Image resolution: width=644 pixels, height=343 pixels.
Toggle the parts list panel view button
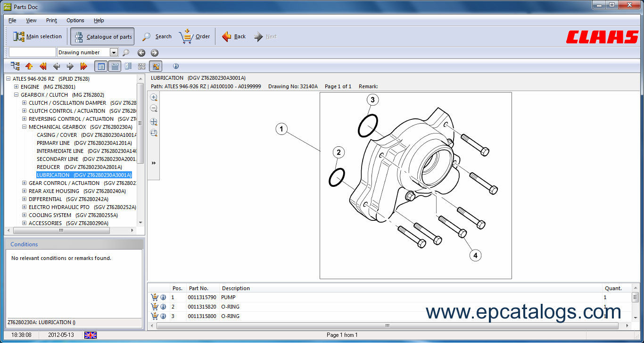tap(100, 66)
